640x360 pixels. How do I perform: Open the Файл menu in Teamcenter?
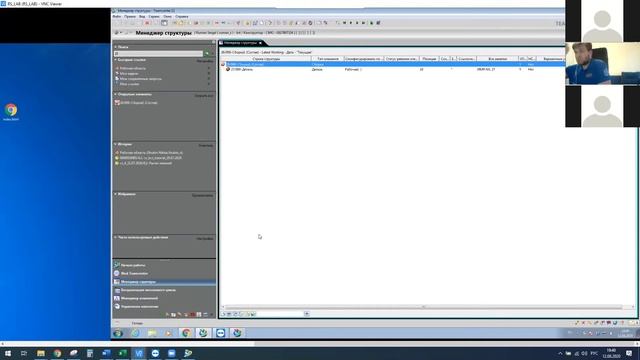[x=117, y=17]
